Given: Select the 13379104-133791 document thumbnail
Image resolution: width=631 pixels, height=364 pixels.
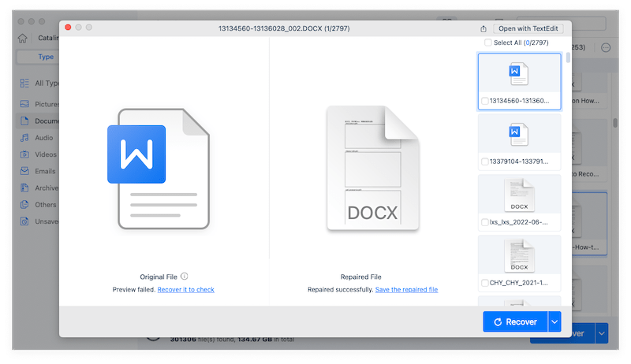Looking at the screenshot, I should (519, 134).
